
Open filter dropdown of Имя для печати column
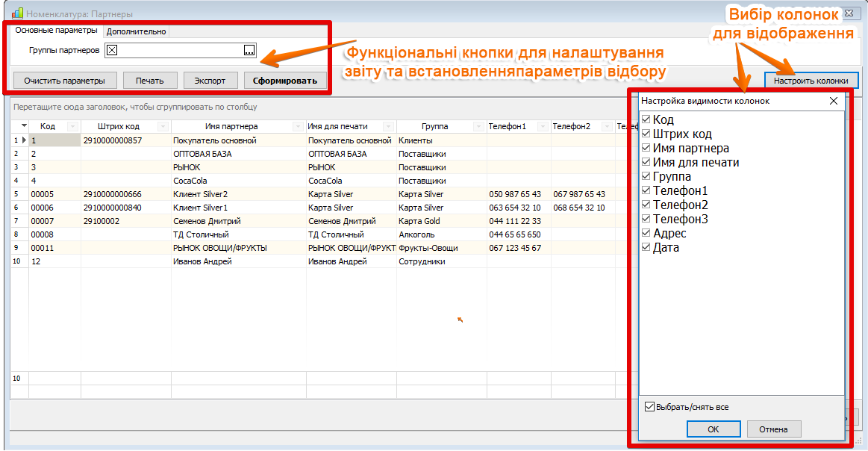tap(389, 126)
